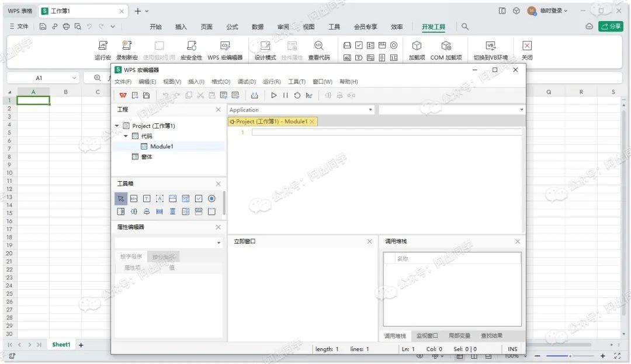Click the save icon in the macro editor toolbar
Screen dimensions: 631x364
(147, 95)
